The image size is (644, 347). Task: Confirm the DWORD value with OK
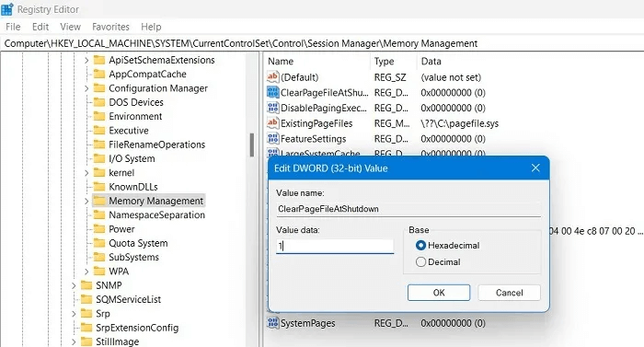coord(439,293)
